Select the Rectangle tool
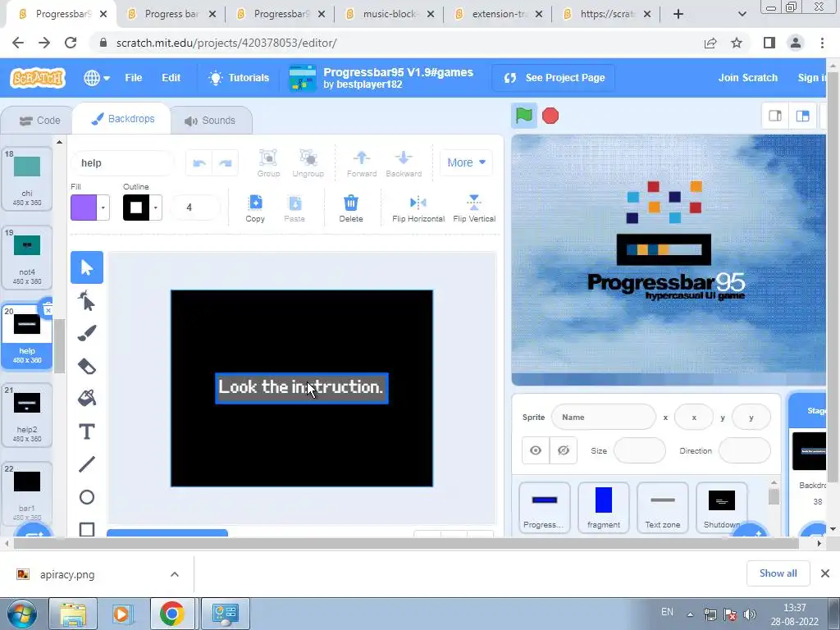Screen dimensions: 840x630 [x=87, y=529]
